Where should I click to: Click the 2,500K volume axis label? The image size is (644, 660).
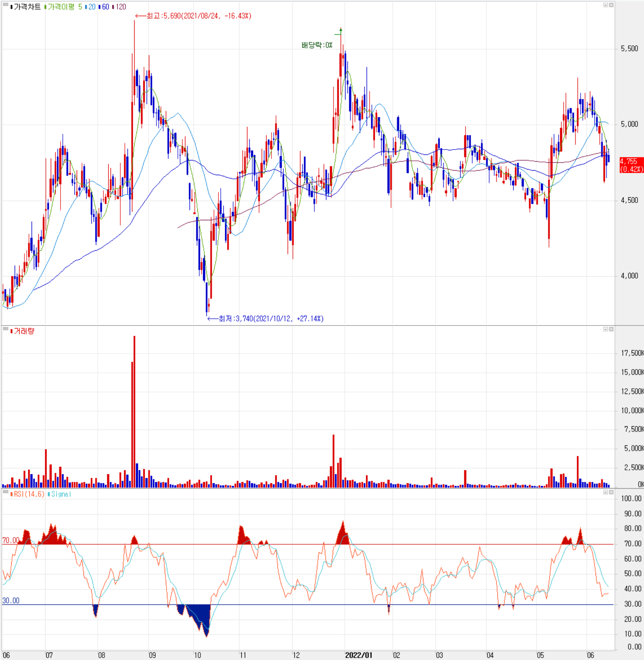pyautogui.click(x=634, y=467)
